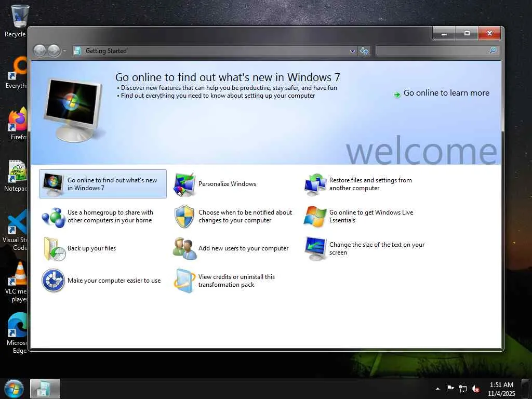Viewport: 532px width, 399px height.
Task: Click the Go online to learn more link
Action: click(x=446, y=93)
